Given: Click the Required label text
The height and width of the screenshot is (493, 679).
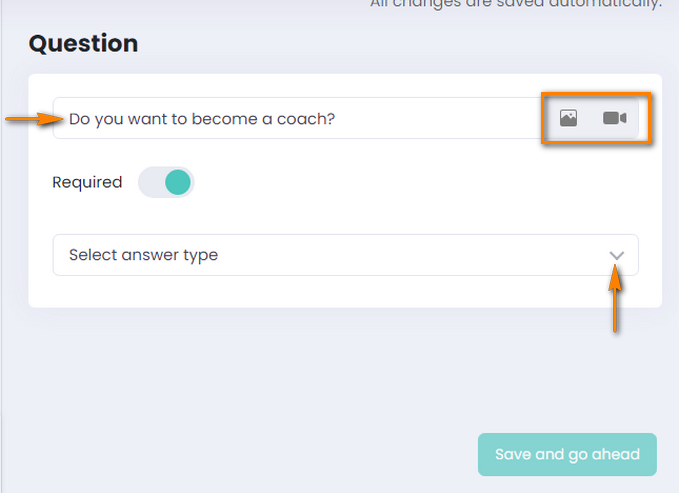Looking at the screenshot, I should pyautogui.click(x=87, y=182).
